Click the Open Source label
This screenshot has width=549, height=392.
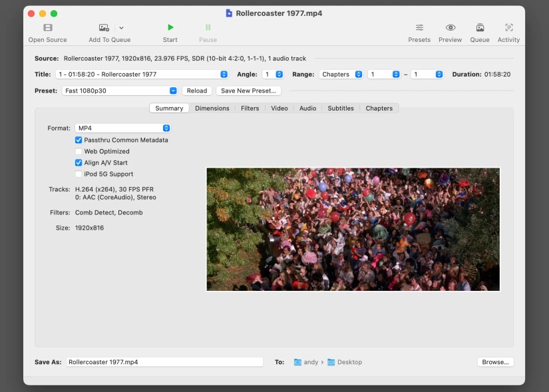click(x=48, y=40)
